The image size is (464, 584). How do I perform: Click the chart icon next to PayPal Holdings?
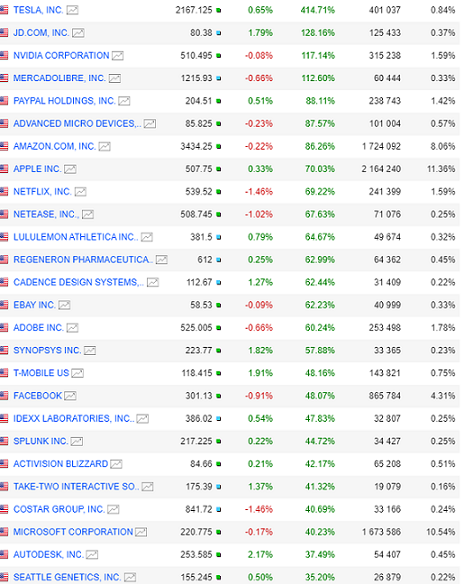pos(124,101)
